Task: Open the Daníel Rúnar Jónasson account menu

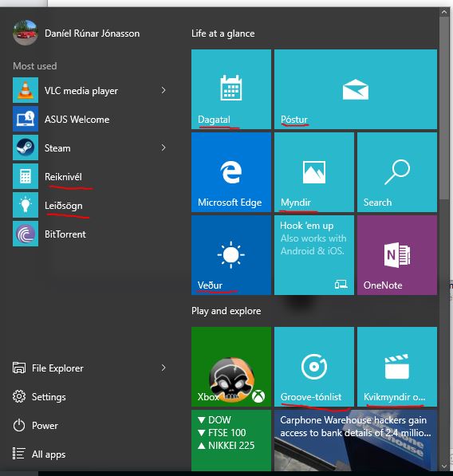Action: click(92, 33)
